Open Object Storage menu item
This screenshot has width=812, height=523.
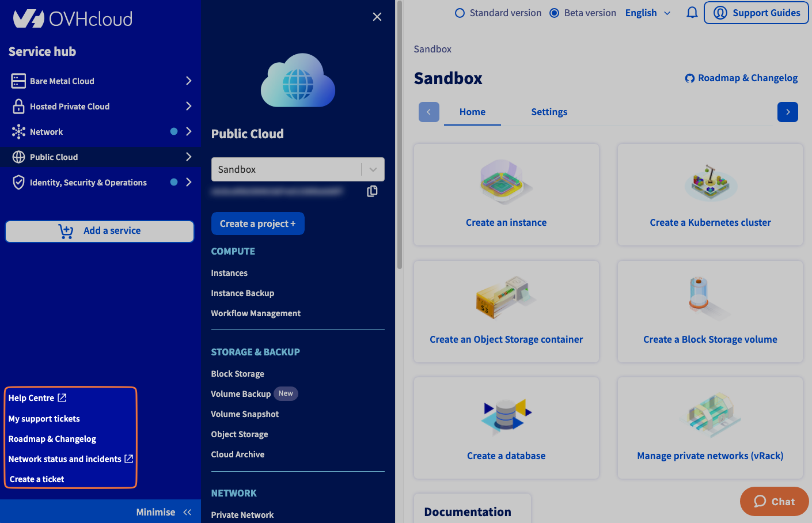click(x=240, y=434)
